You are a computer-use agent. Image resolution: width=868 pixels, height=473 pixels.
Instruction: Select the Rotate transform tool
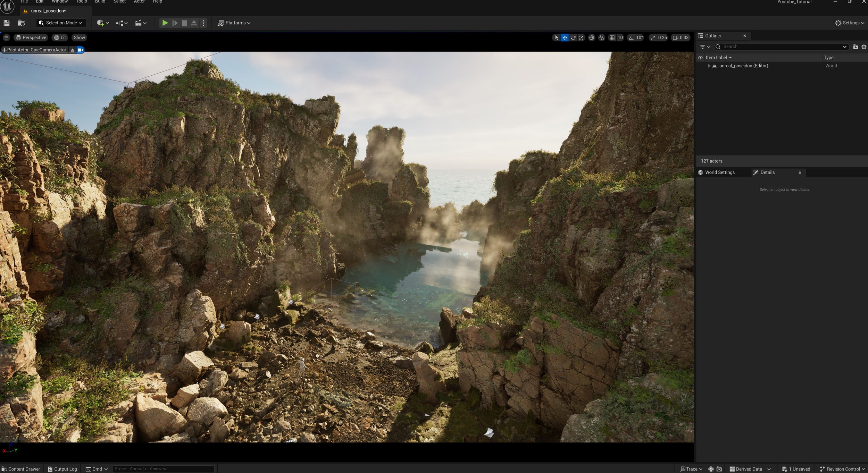click(x=573, y=37)
